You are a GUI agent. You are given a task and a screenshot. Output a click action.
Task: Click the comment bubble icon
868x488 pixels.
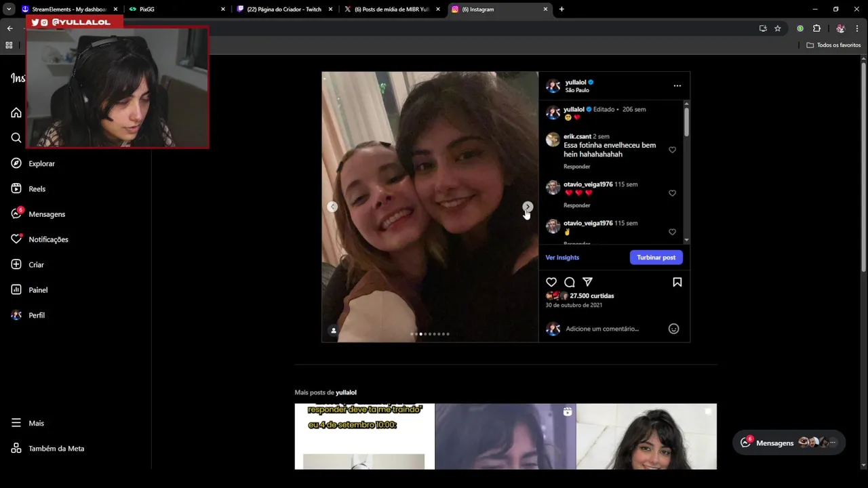click(x=570, y=282)
